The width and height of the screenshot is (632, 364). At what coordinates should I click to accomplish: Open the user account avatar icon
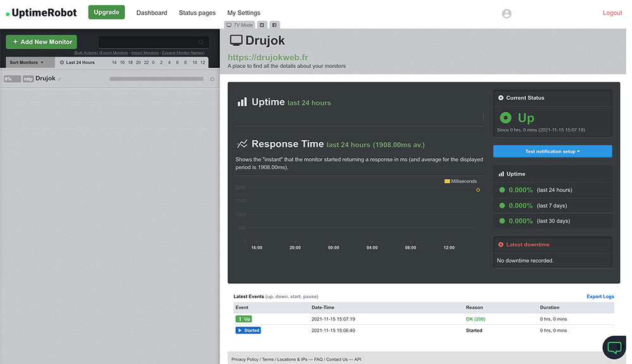507,14
